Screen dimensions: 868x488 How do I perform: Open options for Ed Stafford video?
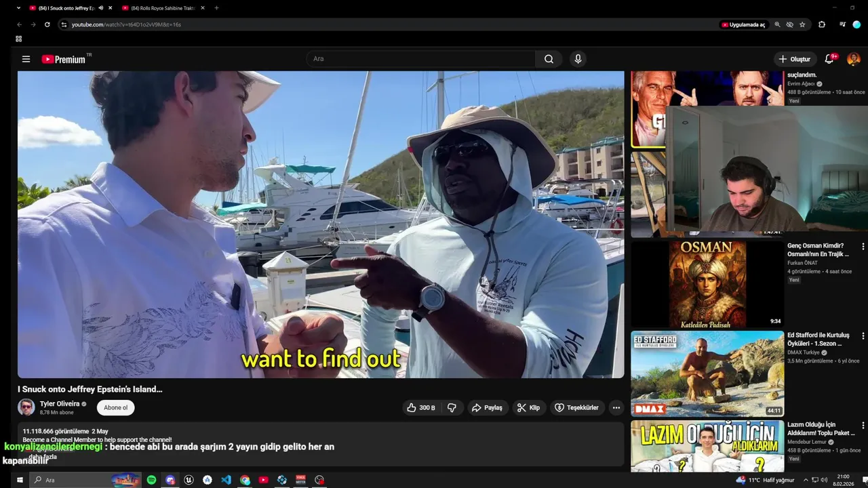(x=863, y=336)
